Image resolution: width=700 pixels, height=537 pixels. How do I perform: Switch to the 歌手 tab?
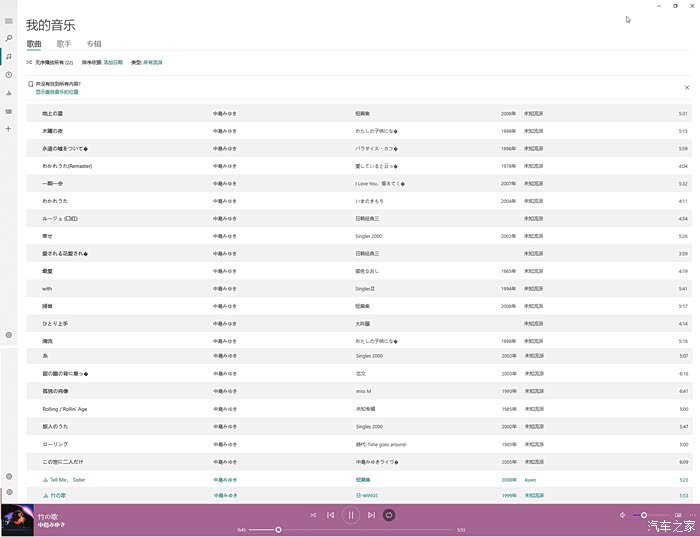tap(64, 44)
